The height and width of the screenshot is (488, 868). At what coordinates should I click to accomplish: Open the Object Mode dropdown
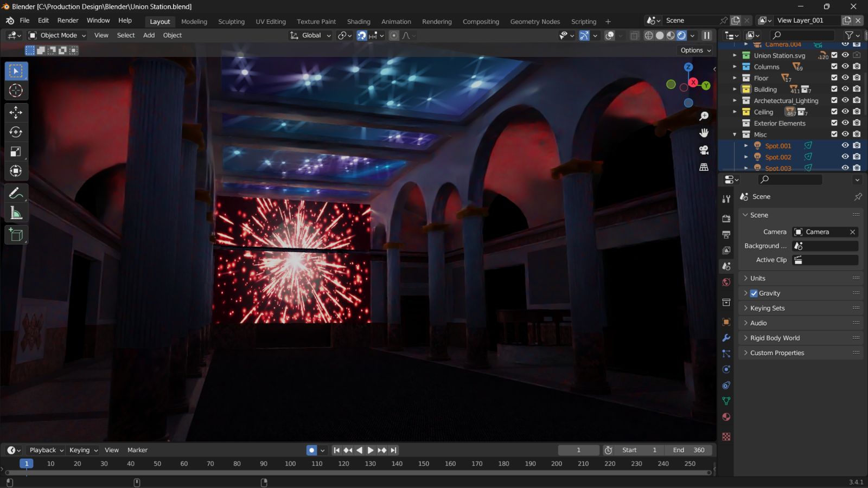point(57,35)
